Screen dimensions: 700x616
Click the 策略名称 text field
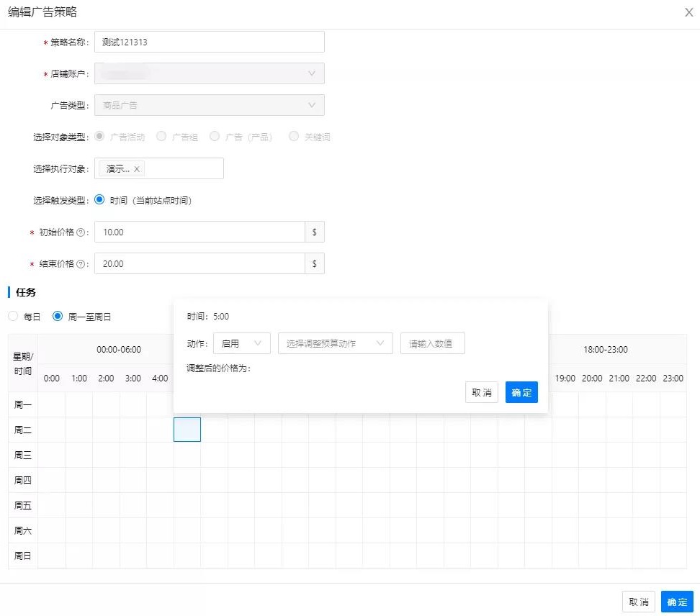point(209,42)
